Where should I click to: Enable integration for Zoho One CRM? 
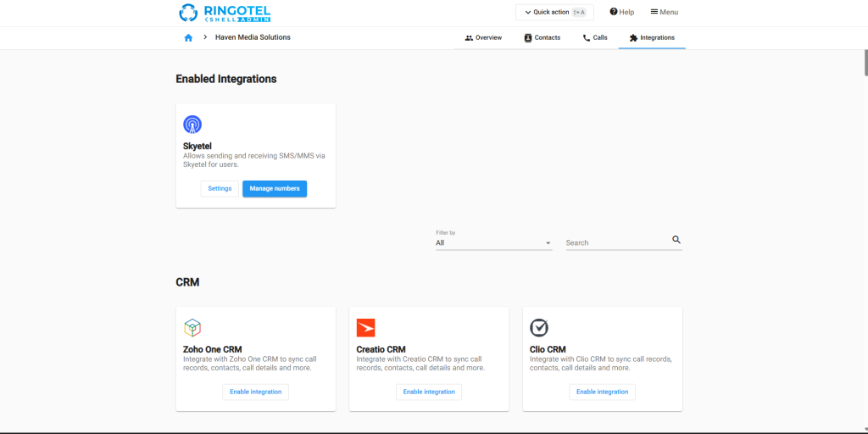coord(255,392)
